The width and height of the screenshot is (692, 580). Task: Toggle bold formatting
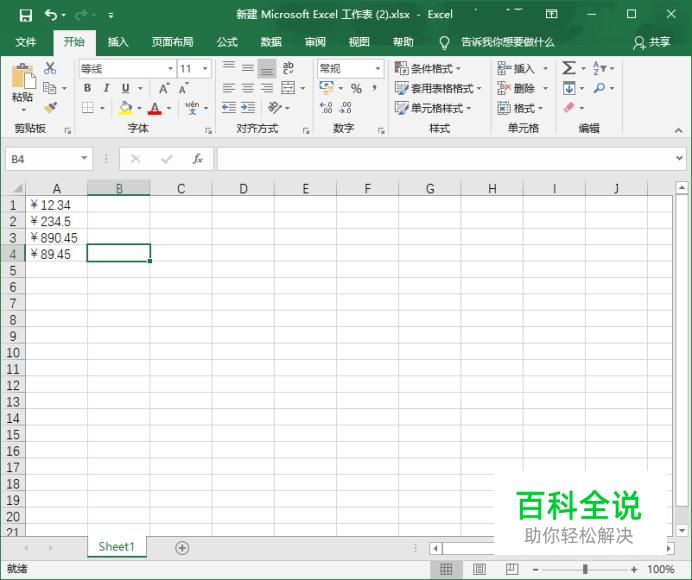click(x=87, y=88)
